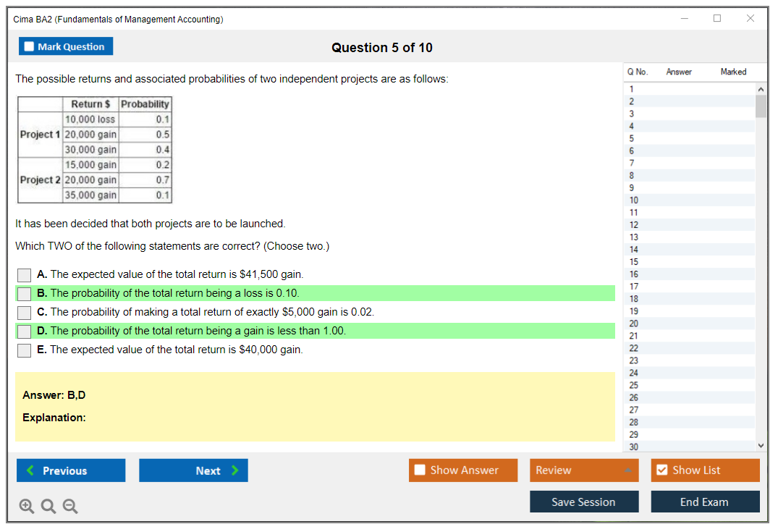Select question 10 in the list
This screenshot has width=778, height=532.
point(634,200)
